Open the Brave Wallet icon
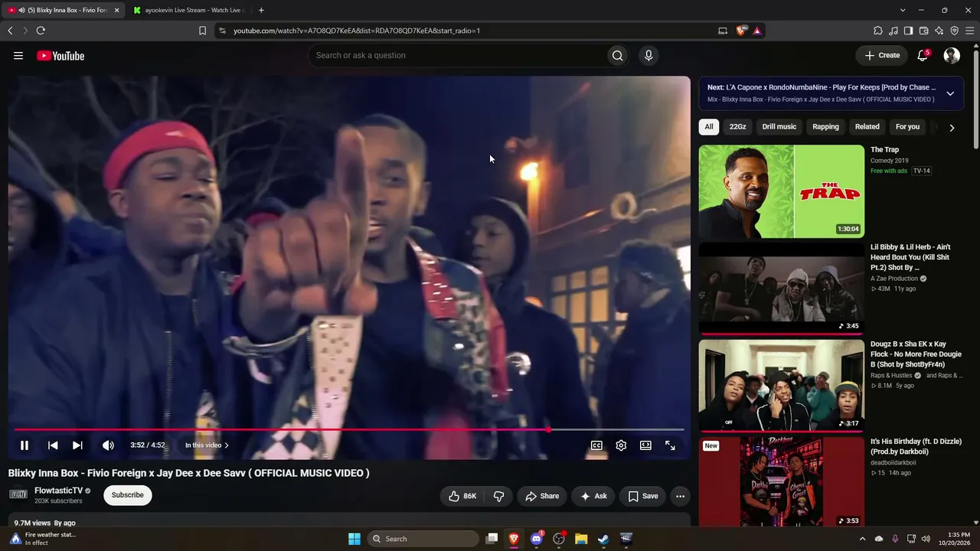The image size is (980, 551). point(924,31)
